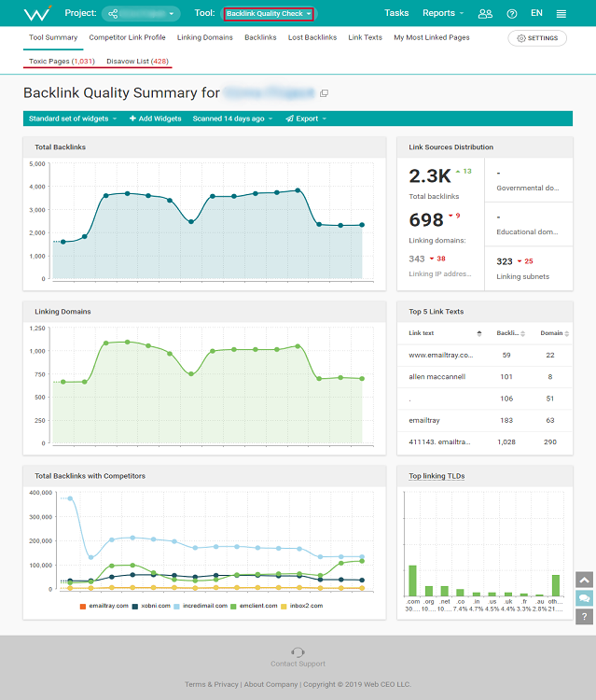
Task: Open the help question mark icon in header
Action: pos(512,14)
